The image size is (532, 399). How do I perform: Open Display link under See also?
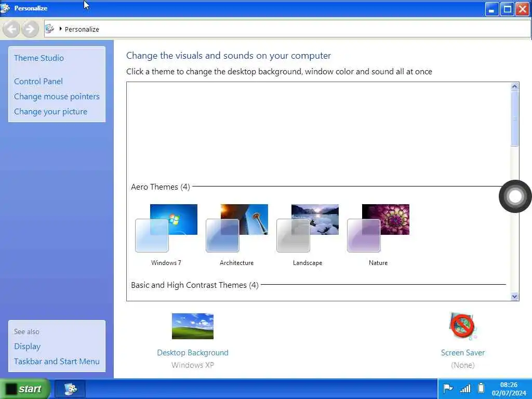(x=27, y=347)
